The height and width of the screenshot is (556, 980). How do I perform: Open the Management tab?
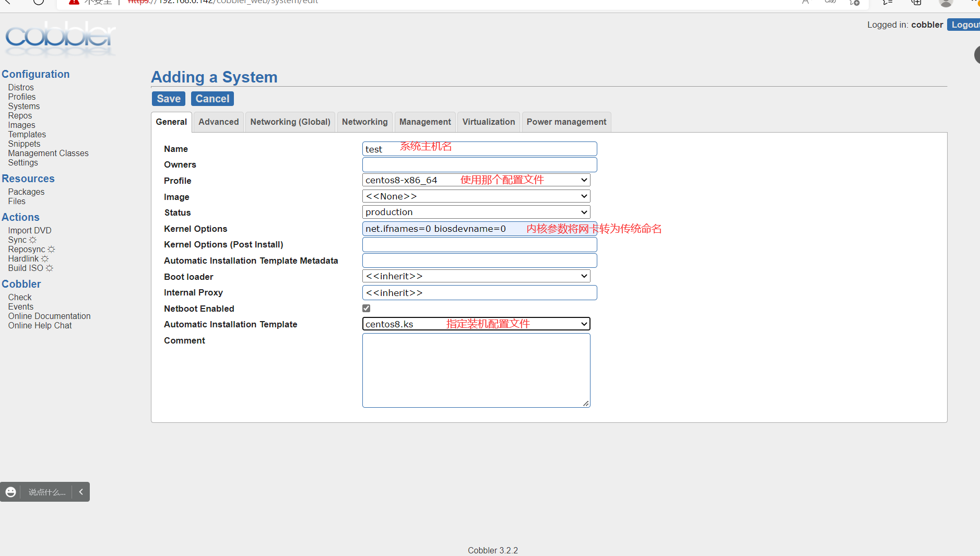[x=425, y=122]
